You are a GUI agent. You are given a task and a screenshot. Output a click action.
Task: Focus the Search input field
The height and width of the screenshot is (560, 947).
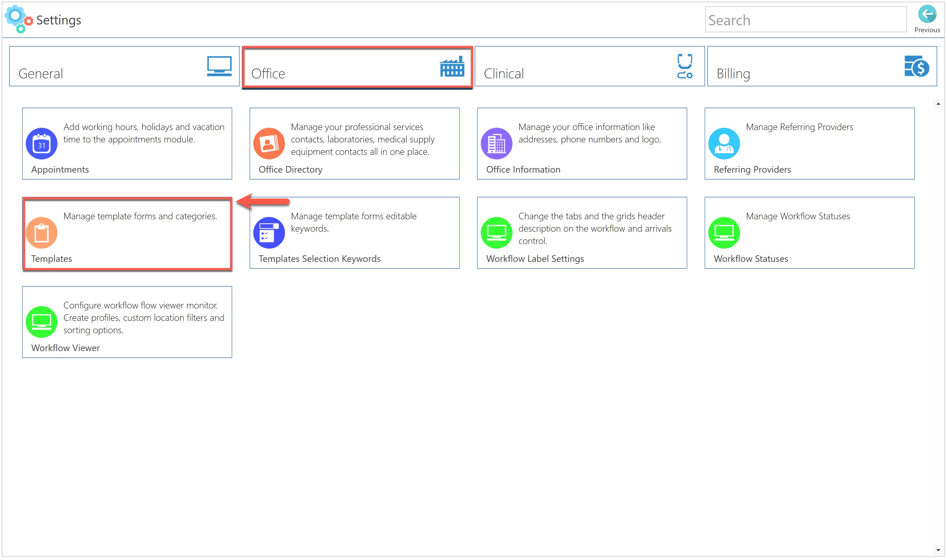click(x=805, y=20)
